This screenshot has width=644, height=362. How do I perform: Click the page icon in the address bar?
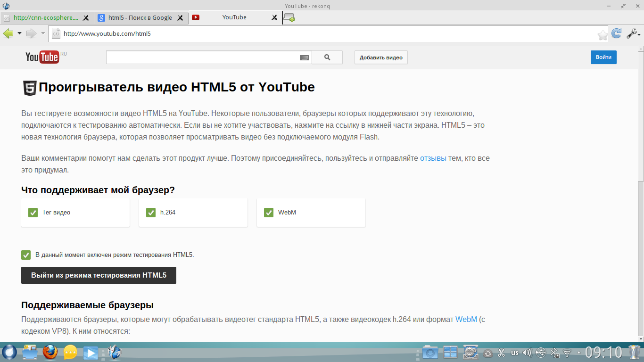pos(56,33)
